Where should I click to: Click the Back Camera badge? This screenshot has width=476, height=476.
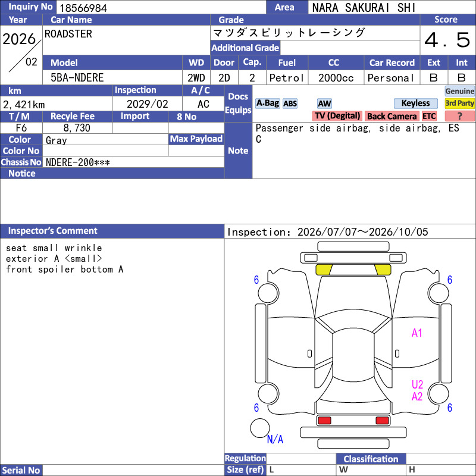392,116
